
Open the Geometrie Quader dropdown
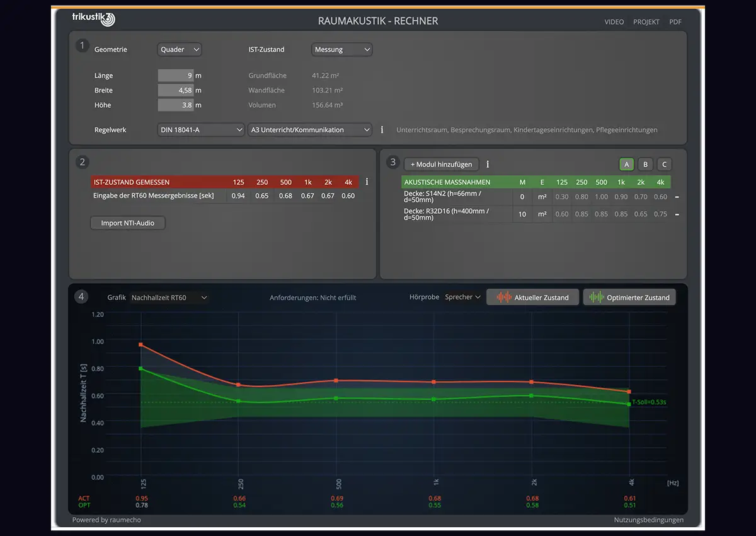pos(180,49)
